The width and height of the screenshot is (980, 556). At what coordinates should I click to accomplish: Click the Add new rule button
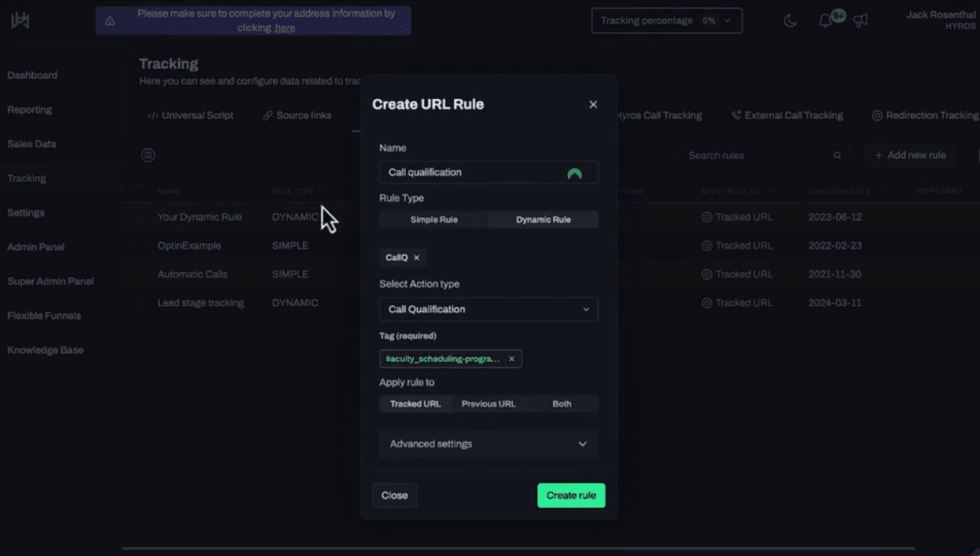(910, 156)
